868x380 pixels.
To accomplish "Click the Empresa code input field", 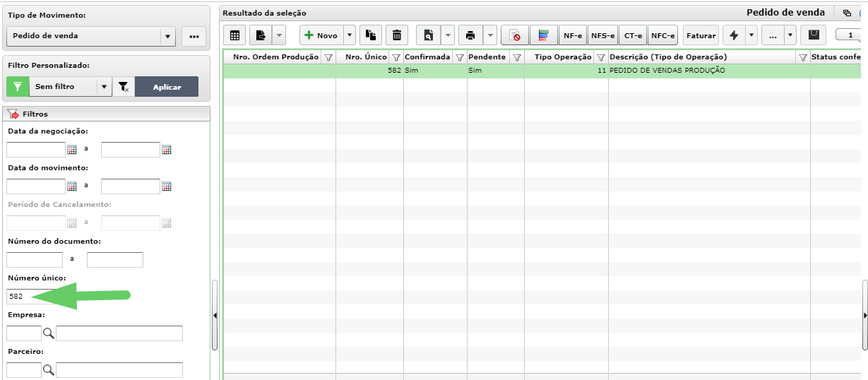I will click(x=24, y=333).
